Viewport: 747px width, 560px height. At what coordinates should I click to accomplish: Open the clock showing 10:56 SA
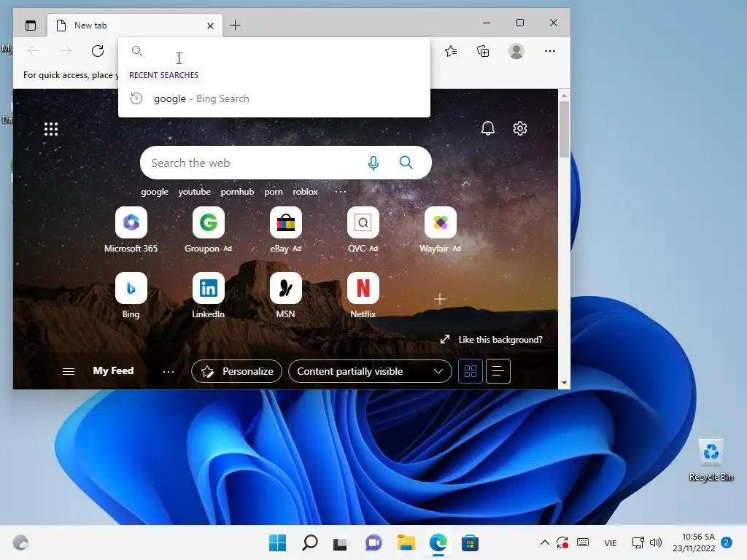pos(694,542)
